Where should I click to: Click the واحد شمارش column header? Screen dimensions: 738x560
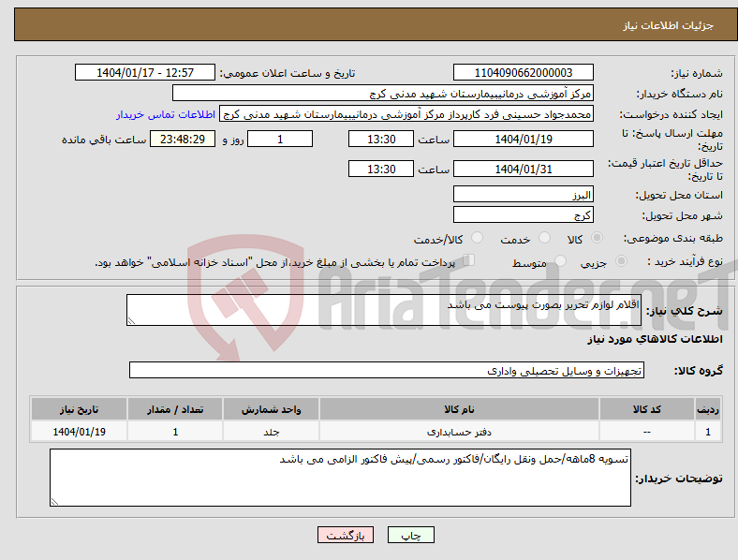click(x=271, y=409)
